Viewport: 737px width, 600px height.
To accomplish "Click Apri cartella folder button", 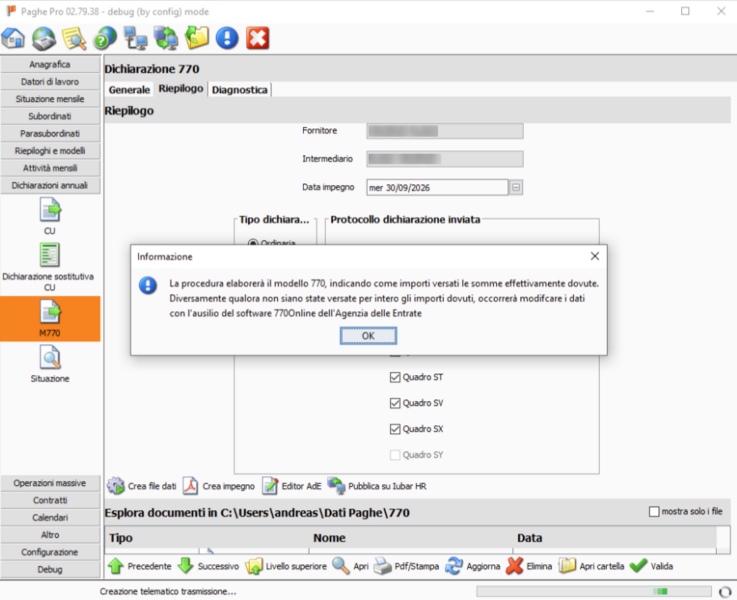I will tap(592, 566).
